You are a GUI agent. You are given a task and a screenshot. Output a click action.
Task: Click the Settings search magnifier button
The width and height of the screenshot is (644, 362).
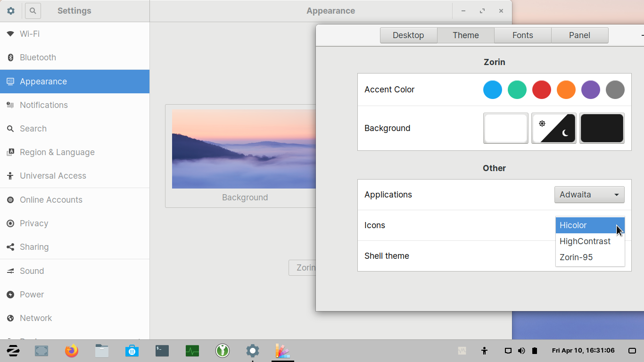click(33, 11)
